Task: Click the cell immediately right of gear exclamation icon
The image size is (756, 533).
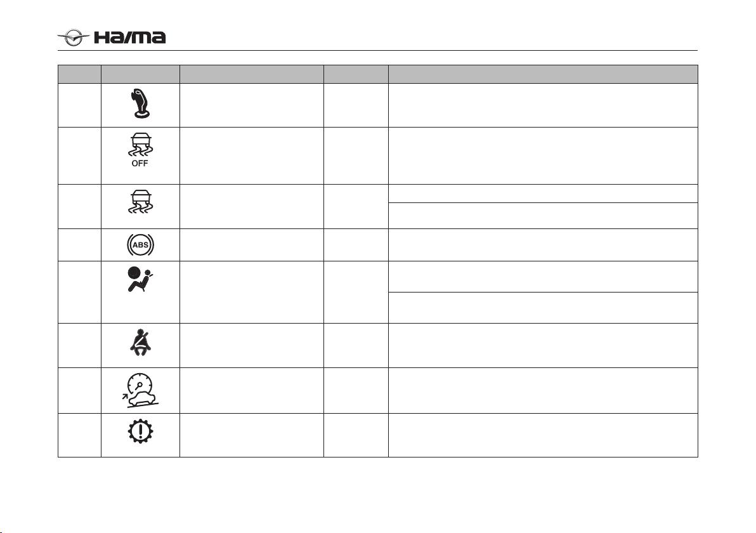Action: 252,435
